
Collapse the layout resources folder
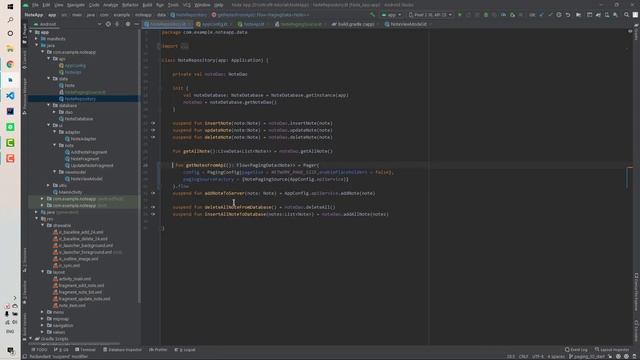pyautogui.click(x=43, y=272)
